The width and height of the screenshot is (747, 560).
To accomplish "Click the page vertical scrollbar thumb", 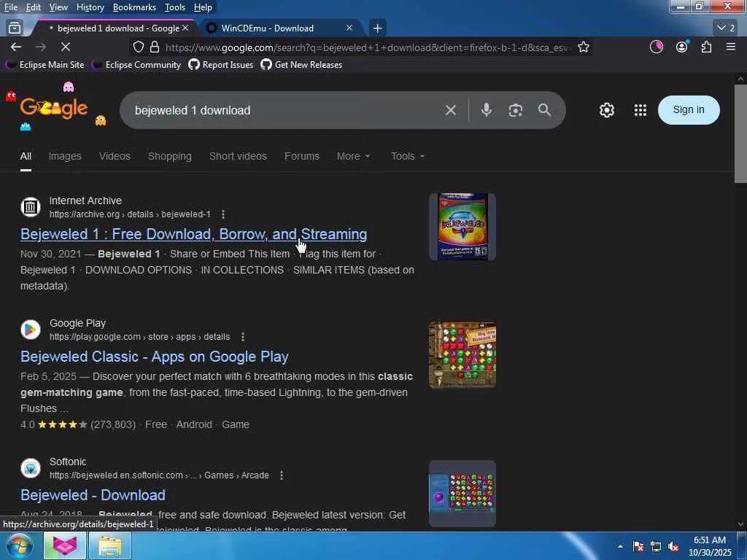I will pos(740,133).
